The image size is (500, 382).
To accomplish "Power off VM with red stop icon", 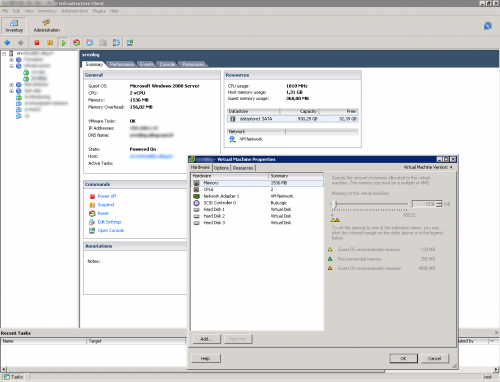I will tap(37, 43).
